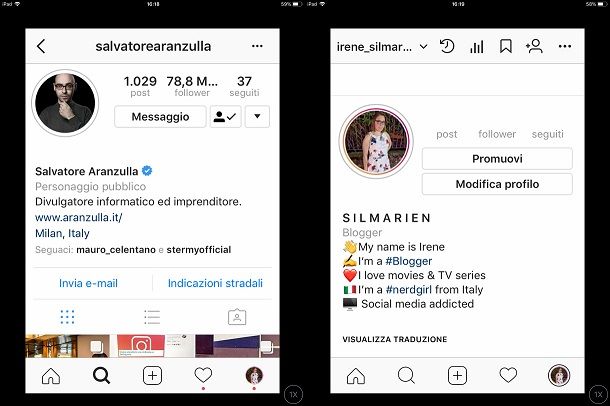610x406 pixels.
Task: Toggle the following status person-check button
Action: point(226,117)
